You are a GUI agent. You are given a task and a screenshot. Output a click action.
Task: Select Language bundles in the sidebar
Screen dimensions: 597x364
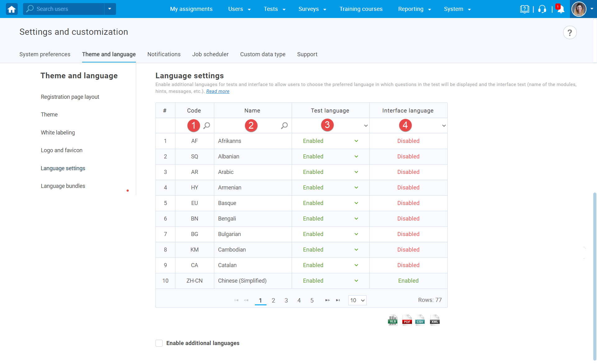63,186
